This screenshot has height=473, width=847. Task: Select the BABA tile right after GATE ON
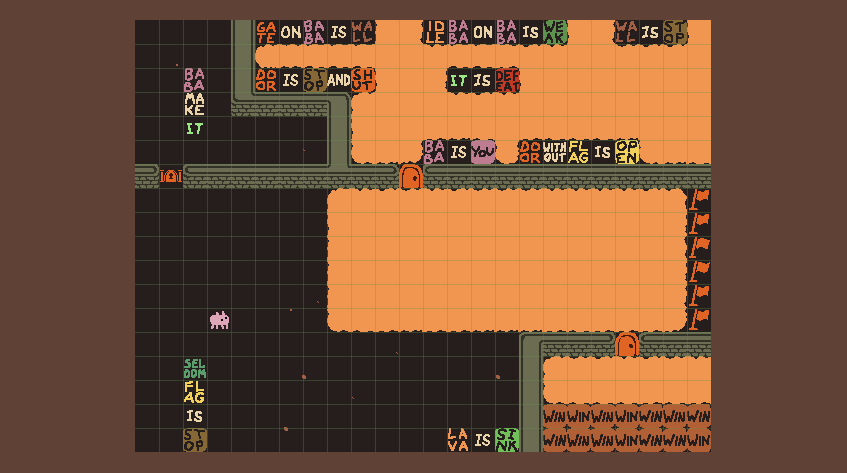pyautogui.click(x=314, y=32)
